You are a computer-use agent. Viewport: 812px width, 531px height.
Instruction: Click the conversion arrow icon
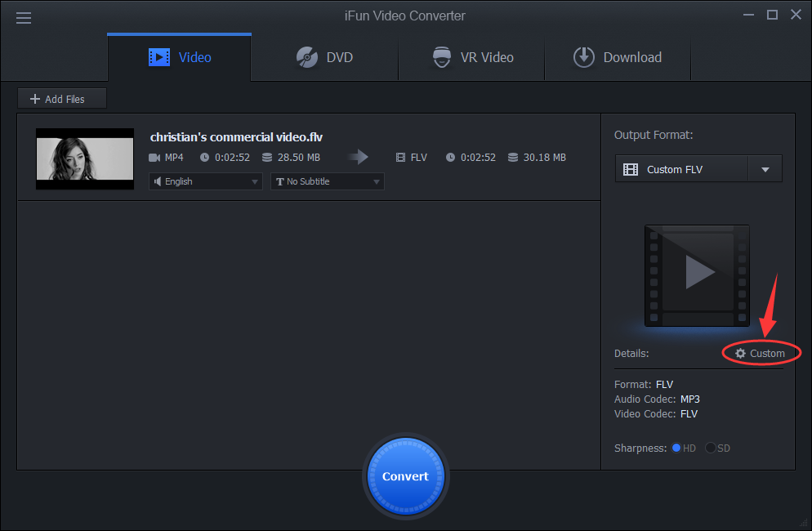click(x=358, y=157)
